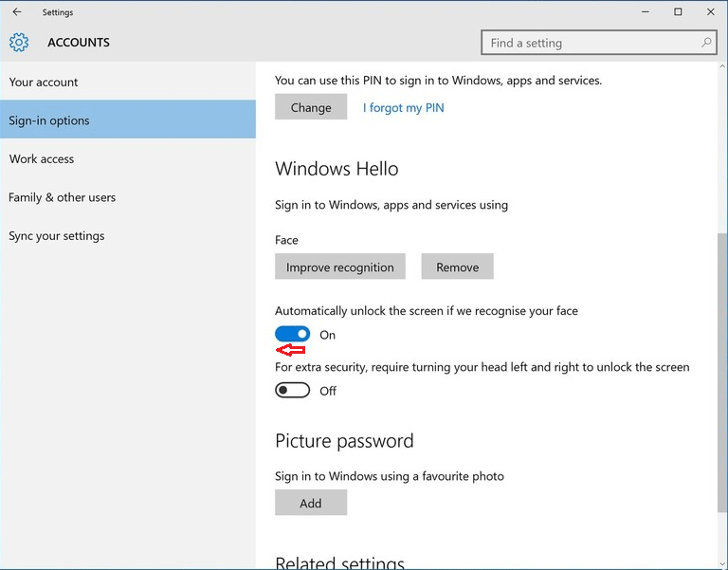Viewport: 728px width, 570px height.
Task: Remove the Face sign-in data
Action: [x=457, y=267]
